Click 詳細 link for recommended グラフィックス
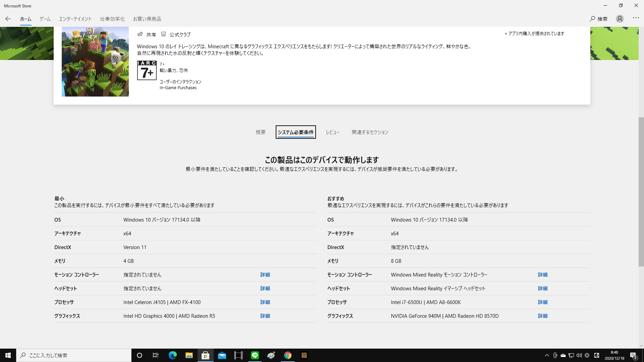 pyautogui.click(x=542, y=316)
